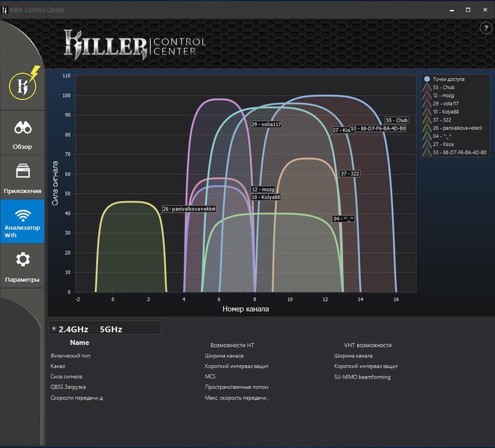Image resolution: width=495 pixels, height=448 pixels.
Task: Select the Анализатор Wifi icon
Action: [22, 216]
